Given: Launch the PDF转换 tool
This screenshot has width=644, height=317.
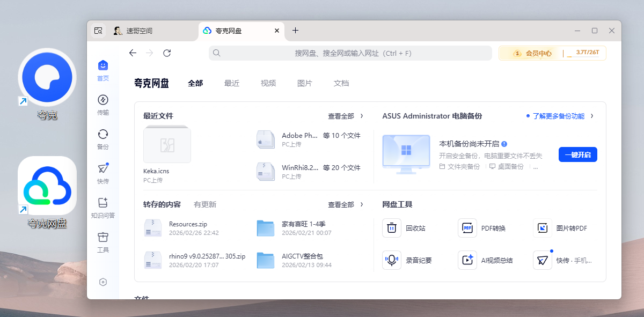Looking at the screenshot, I should point(467,228).
